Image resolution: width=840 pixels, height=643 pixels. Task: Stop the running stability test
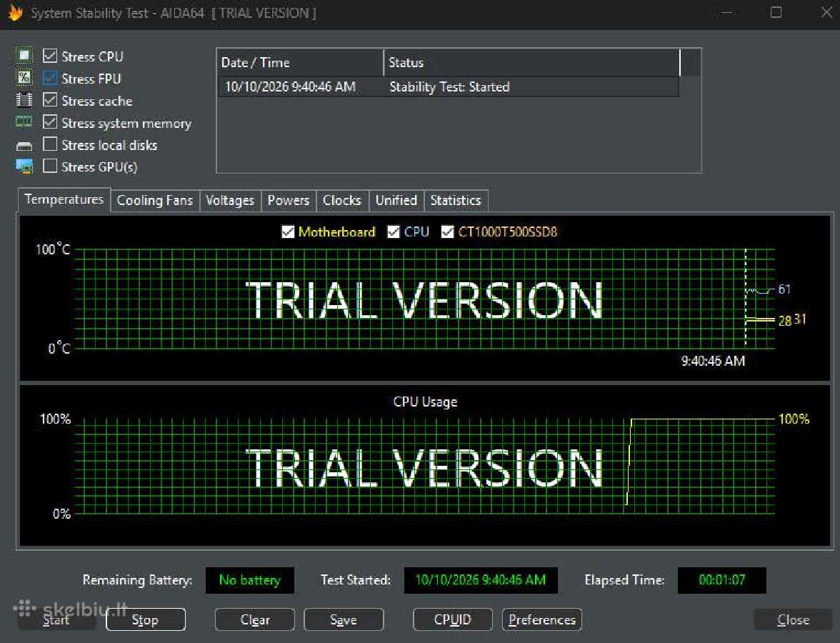(x=146, y=619)
